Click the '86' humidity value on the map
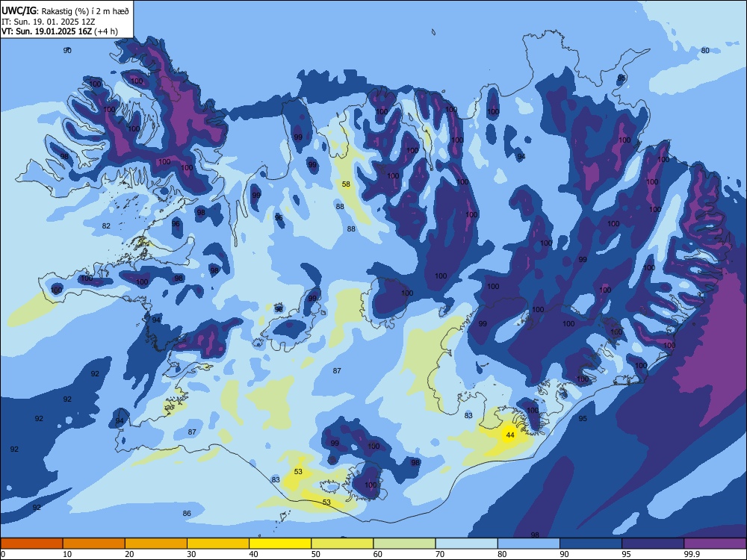 coord(187,514)
